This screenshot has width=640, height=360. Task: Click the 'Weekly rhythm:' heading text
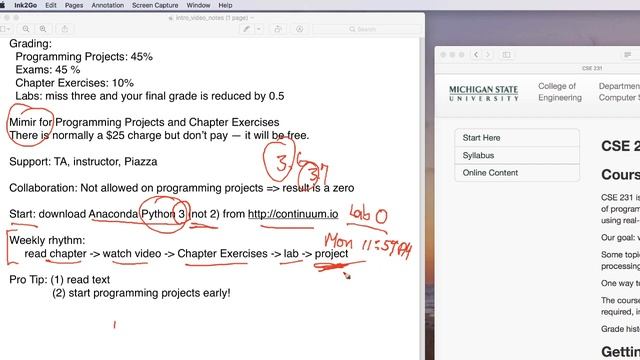click(47, 240)
